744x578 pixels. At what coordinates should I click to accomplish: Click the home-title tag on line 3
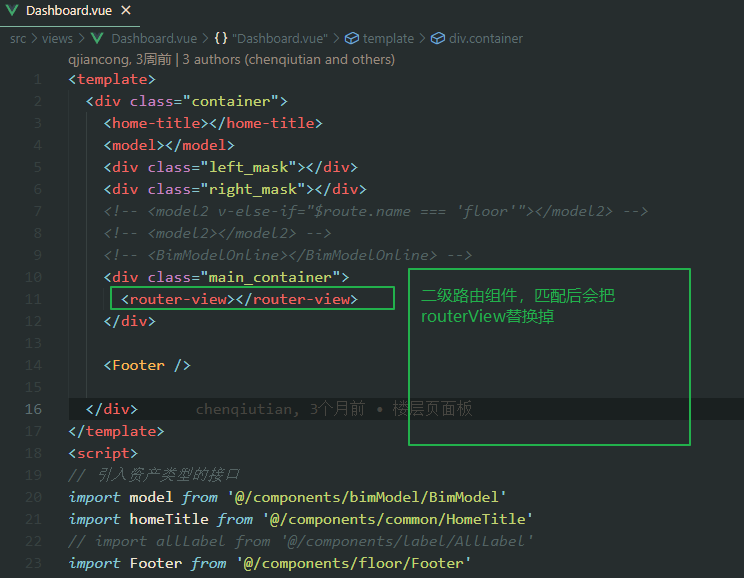tap(213, 123)
